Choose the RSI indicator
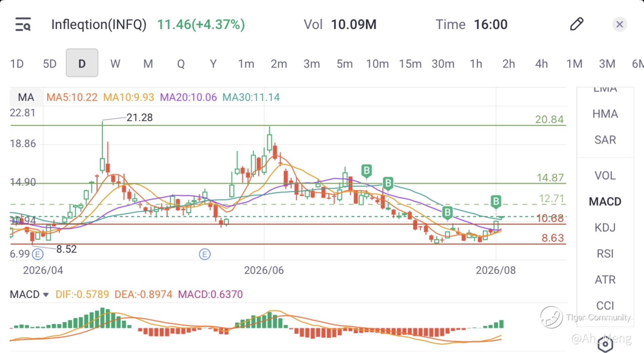This screenshot has width=644, height=353. (605, 253)
